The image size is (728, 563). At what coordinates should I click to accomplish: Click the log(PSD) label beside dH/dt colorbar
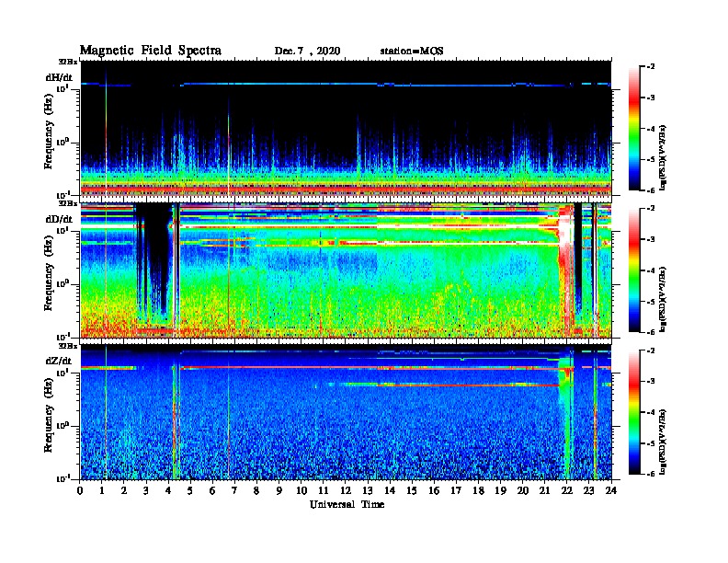pos(664,157)
